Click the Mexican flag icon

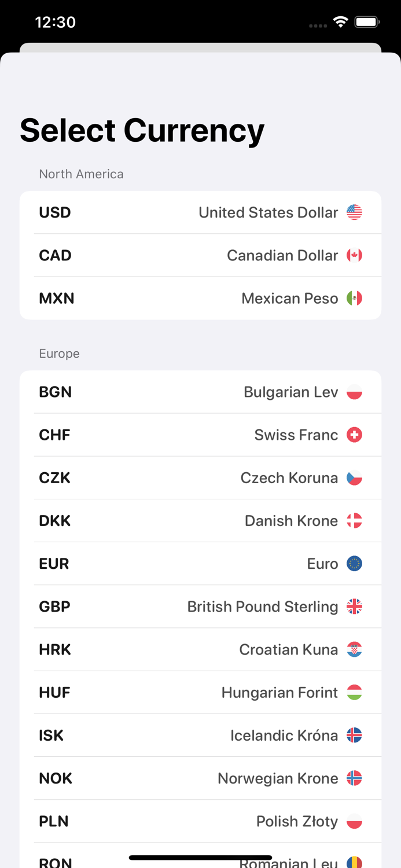355,298
